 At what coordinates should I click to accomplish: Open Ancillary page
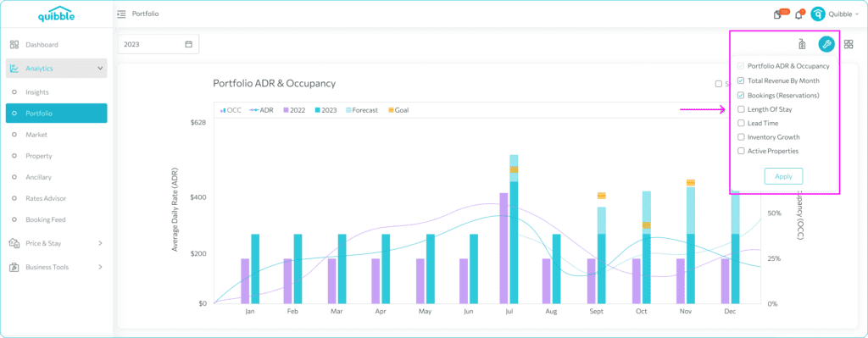coord(39,177)
